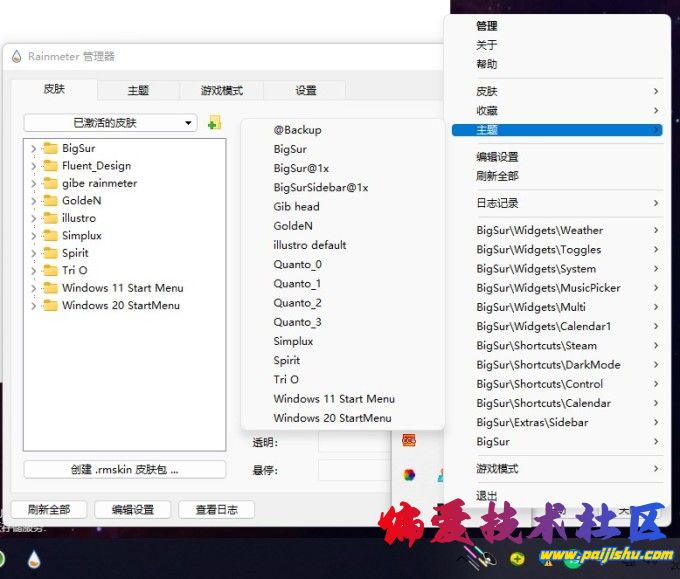
Task: Open the 设置 tab
Action: click(x=305, y=90)
